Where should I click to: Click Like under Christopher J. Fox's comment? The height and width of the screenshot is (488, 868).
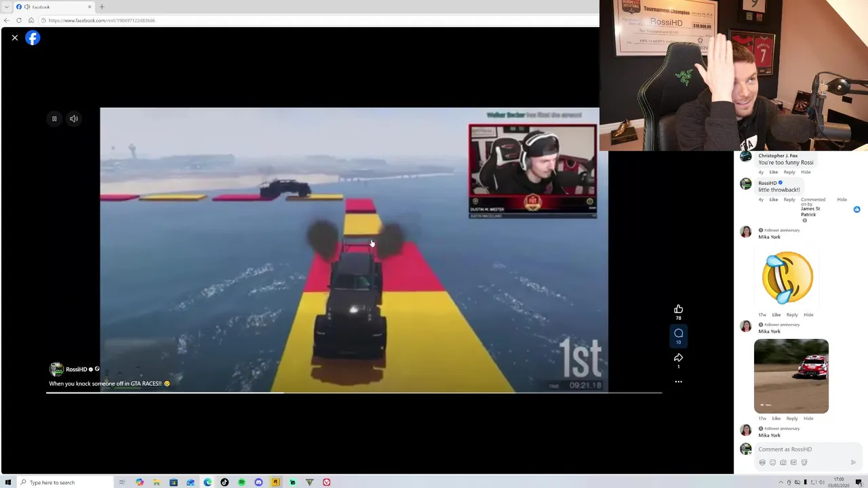pos(773,172)
